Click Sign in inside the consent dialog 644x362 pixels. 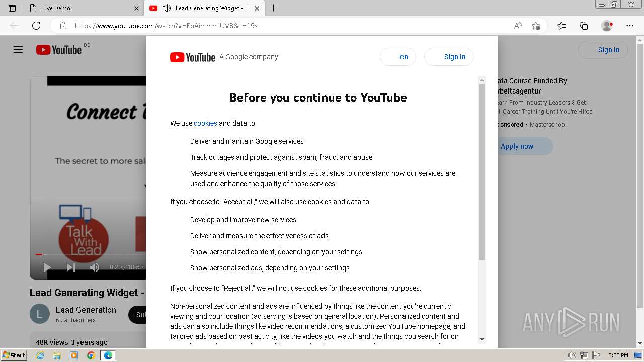pos(449,57)
